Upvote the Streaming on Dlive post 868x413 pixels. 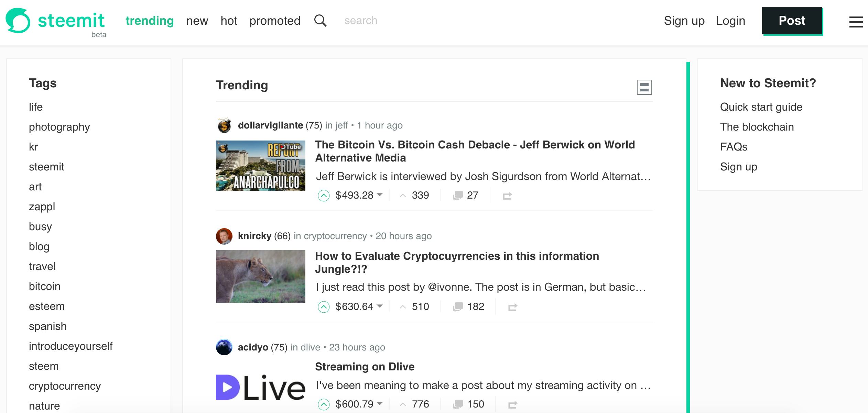pos(323,404)
